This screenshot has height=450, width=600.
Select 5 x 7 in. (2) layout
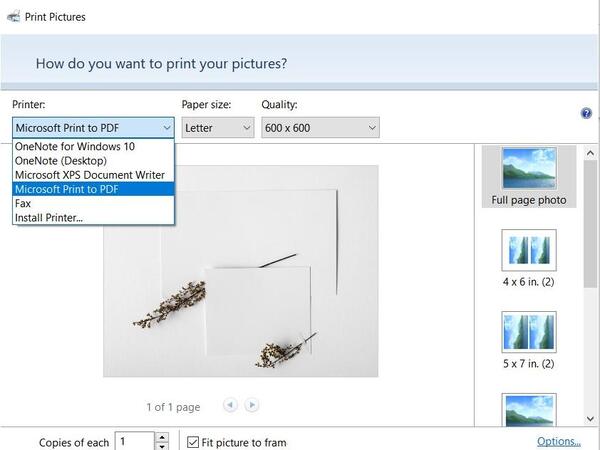(x=529, y=341)
